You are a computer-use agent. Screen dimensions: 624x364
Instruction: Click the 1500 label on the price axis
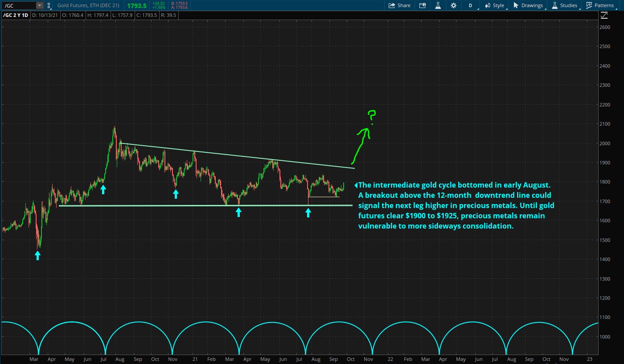click(x=605, y=240)
